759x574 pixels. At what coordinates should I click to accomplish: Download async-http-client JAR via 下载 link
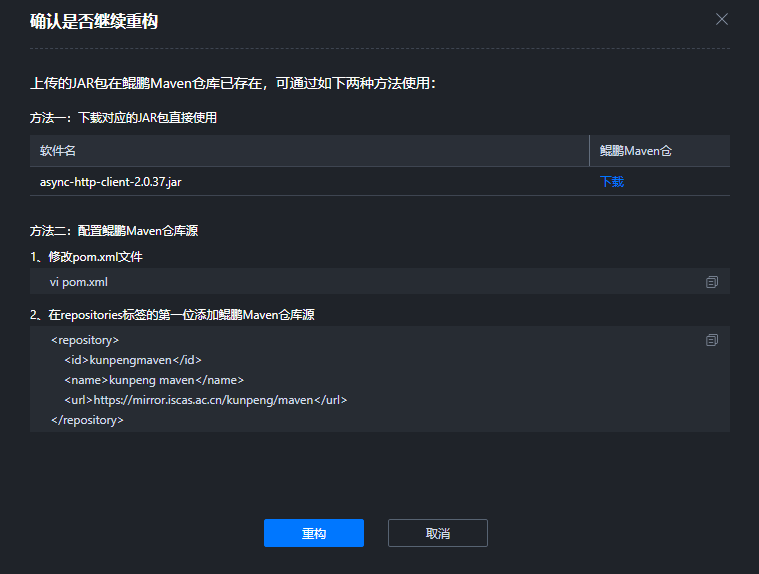(612, 181)
